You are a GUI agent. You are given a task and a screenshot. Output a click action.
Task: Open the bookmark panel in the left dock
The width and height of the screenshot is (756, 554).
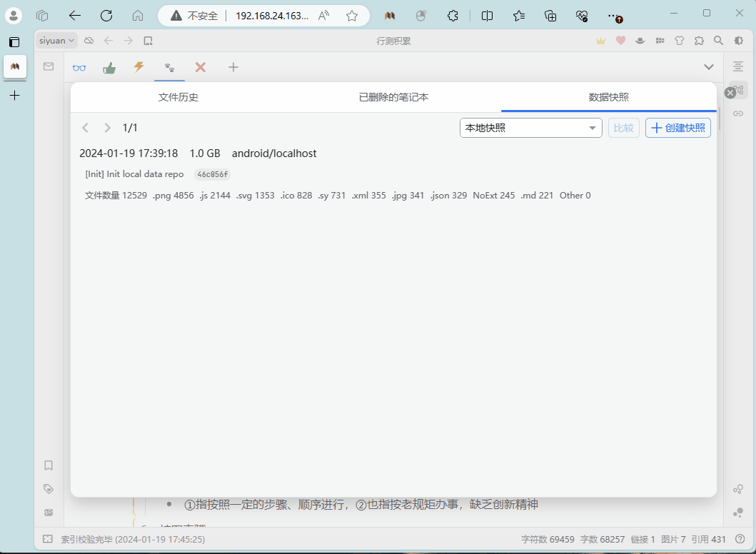click(x=48, y=465)
